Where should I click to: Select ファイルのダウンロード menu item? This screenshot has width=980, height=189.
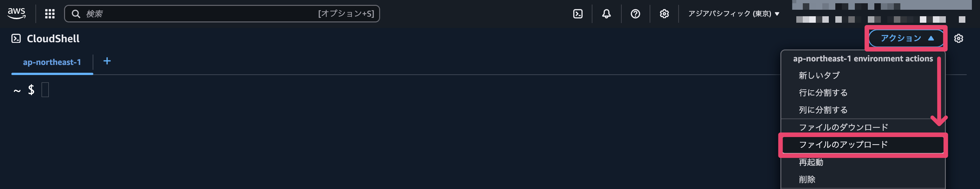click(843, 127)
